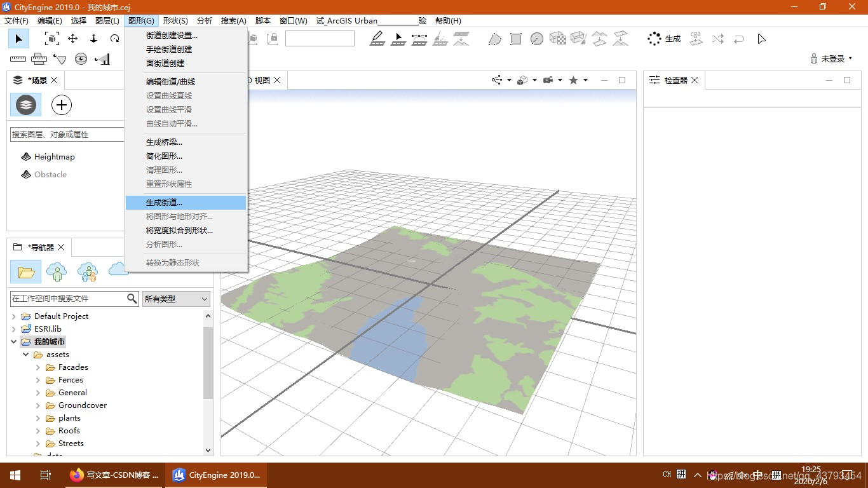Select the eye Viewshed analysis tool
This screenshot has height=488, width=868.
point(81,59)
